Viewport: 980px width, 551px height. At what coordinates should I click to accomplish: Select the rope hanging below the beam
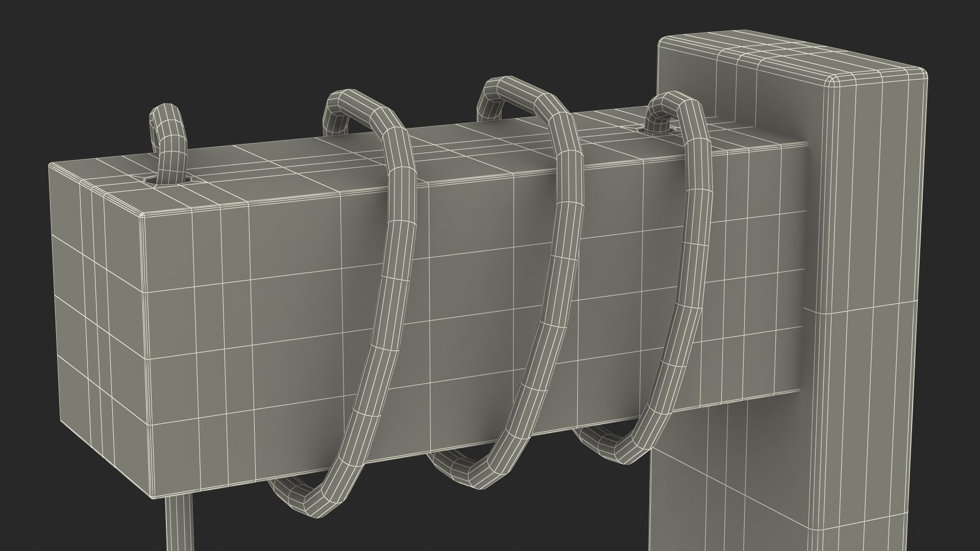[x=180, y=525]
